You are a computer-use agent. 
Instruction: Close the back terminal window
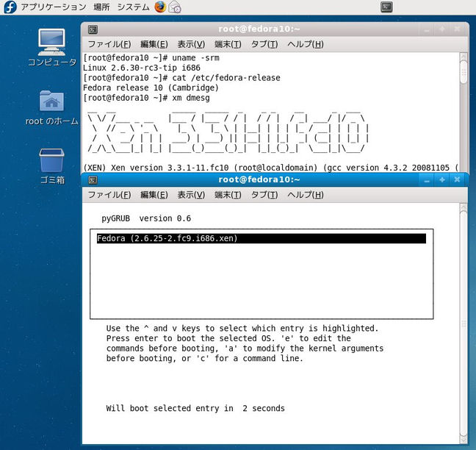coord(457,29)
